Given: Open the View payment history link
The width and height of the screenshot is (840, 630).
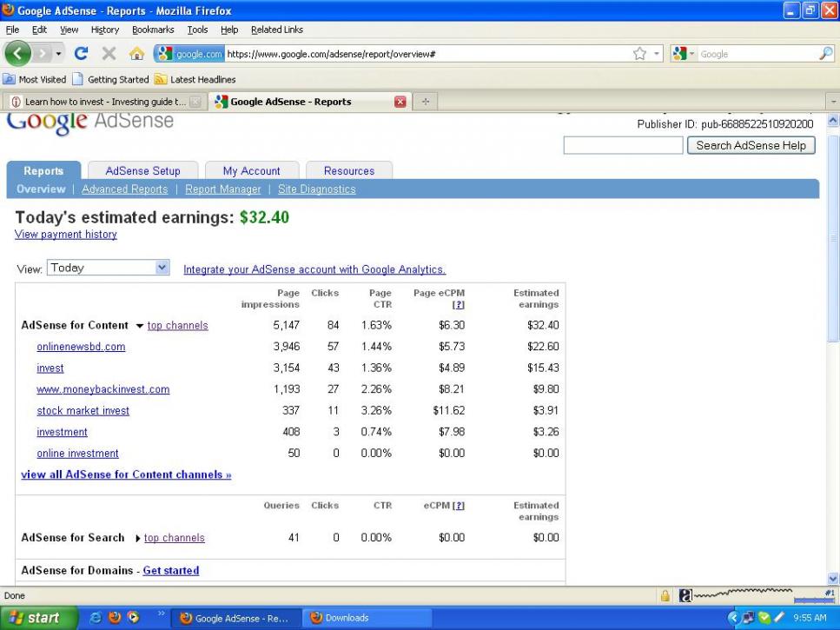Looking at the screenshot, I should [66, 235].
